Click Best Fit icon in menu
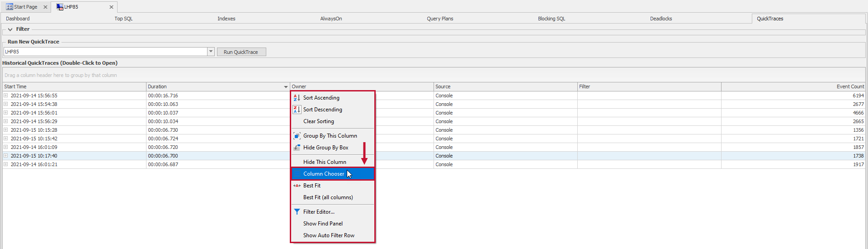868x249 pixels. point(297,186)
